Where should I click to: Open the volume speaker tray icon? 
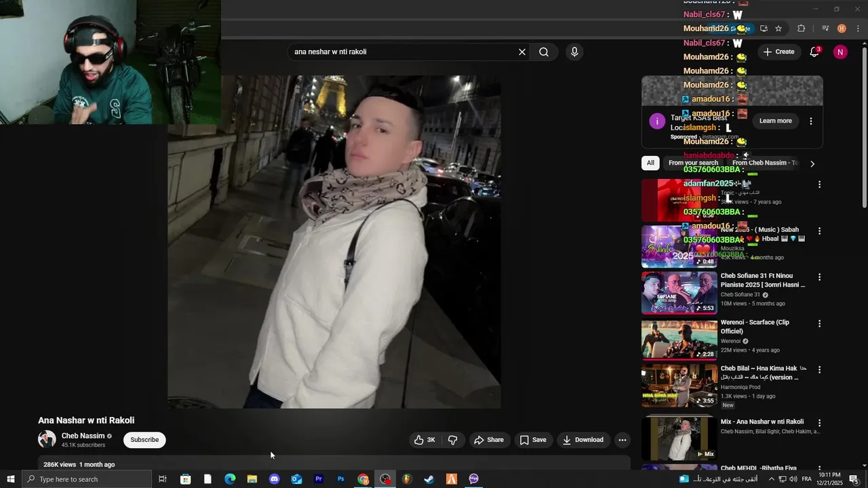pos(793,479)
